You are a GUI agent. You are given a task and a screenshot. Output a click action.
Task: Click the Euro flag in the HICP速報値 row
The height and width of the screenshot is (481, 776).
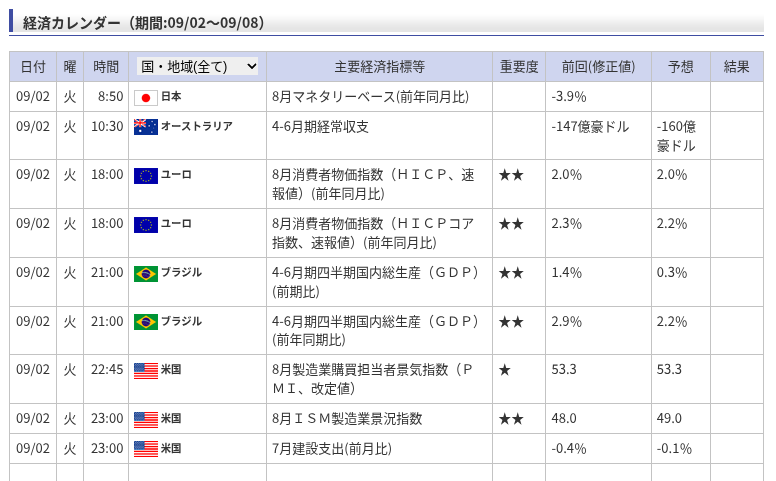tap(146, 176)
